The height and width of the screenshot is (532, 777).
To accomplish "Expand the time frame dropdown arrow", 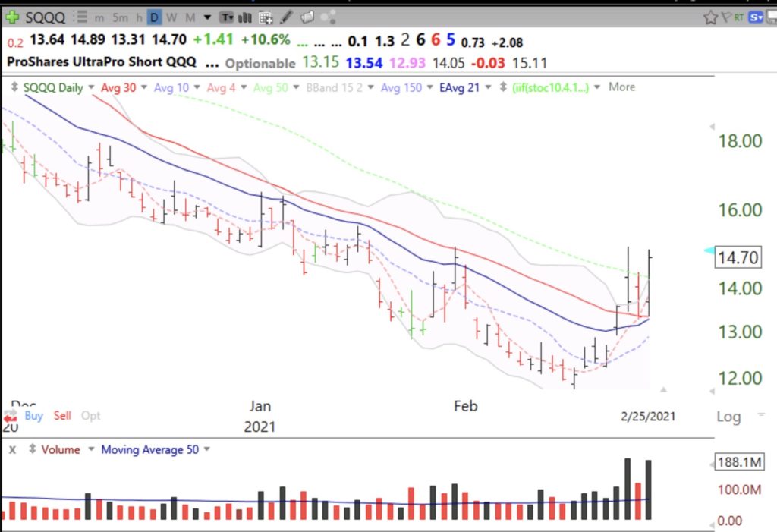I will click(207, 17).
